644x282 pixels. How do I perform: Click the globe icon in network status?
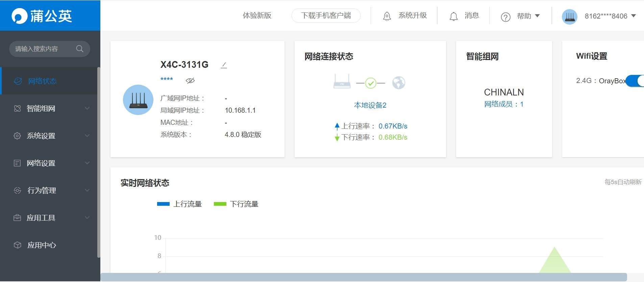tap(398, 83)
